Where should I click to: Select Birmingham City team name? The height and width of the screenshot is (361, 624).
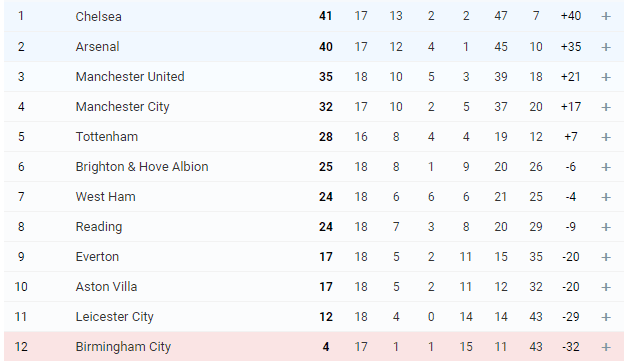(123, 347)
